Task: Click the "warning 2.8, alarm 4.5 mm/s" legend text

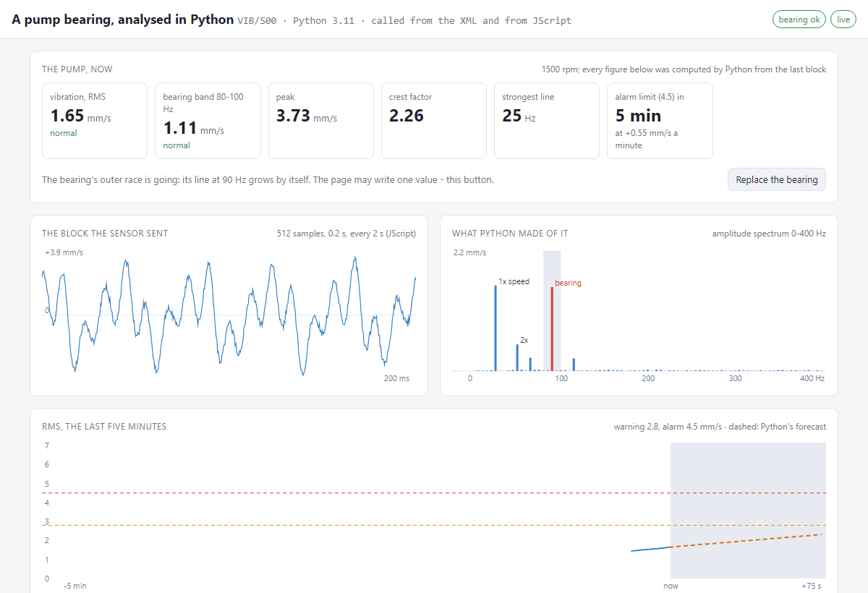Action: pos(668,427)
